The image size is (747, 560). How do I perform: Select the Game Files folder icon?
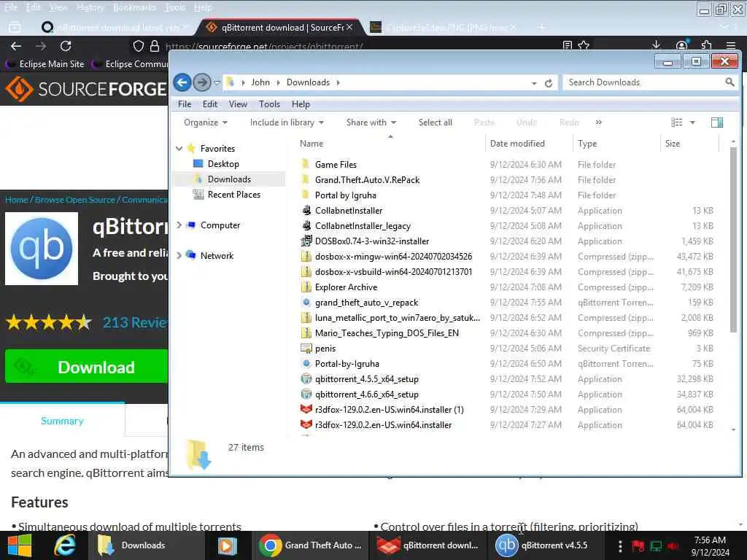[306, 164]
